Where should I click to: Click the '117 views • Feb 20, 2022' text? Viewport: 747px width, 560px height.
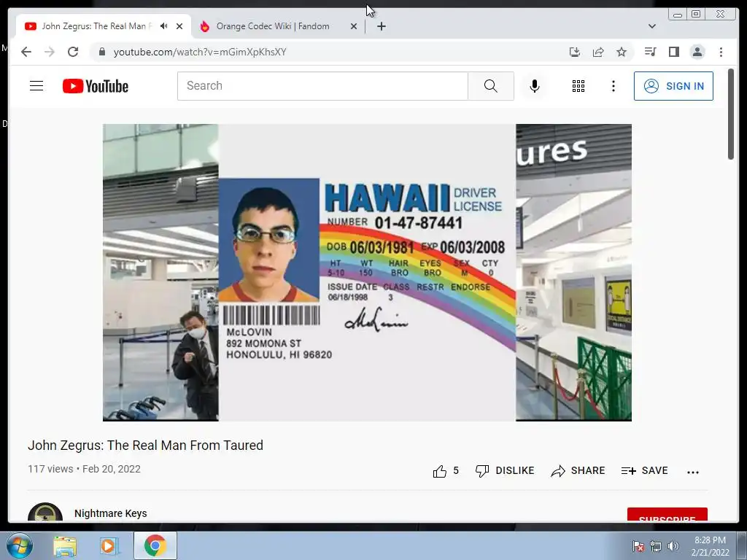(x=85, y=469)
